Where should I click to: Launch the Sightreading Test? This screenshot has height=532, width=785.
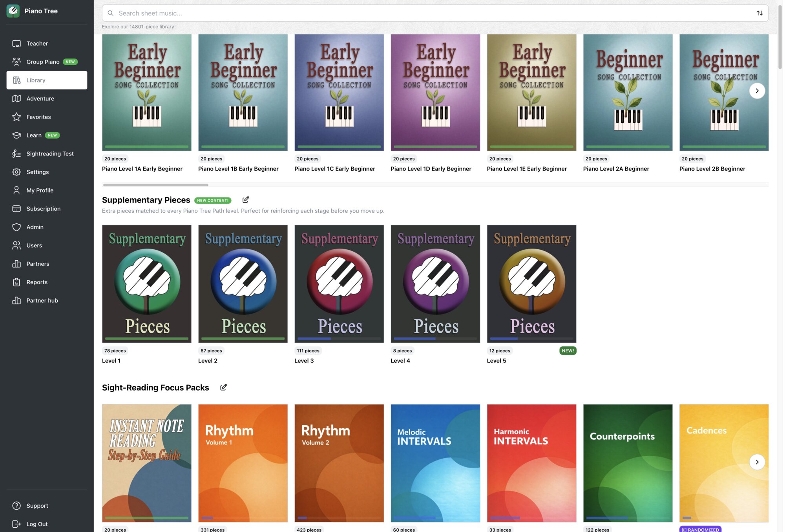(x=47, y=154)
